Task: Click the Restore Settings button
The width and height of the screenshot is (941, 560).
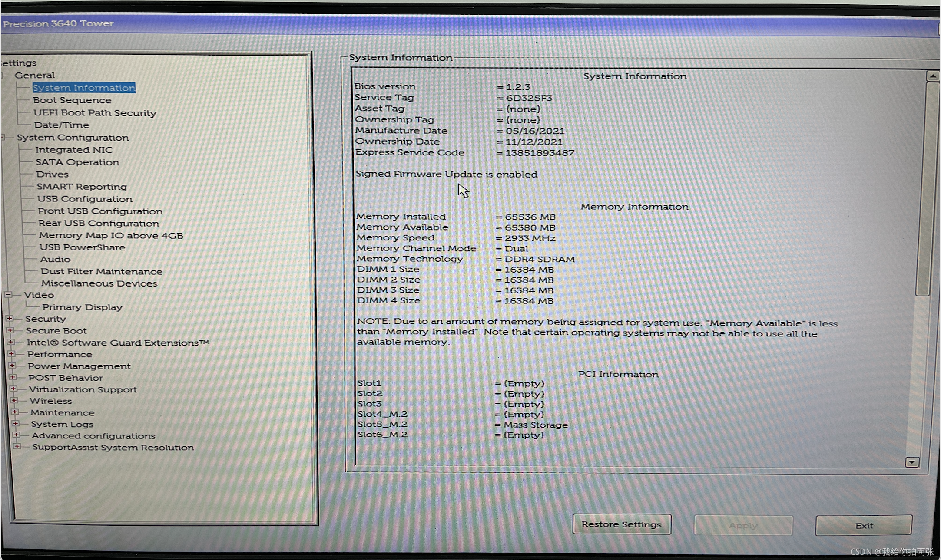Action: pos(621,524)
